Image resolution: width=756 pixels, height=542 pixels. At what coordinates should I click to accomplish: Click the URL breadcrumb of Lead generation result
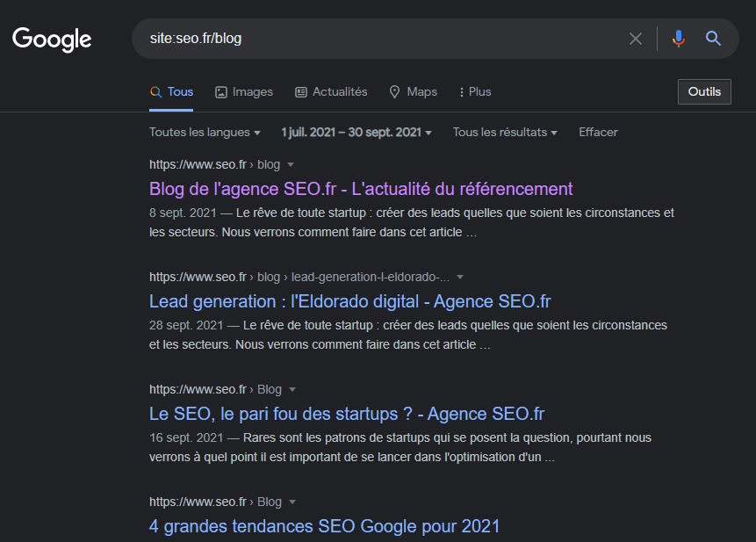(x=299, y=278)
